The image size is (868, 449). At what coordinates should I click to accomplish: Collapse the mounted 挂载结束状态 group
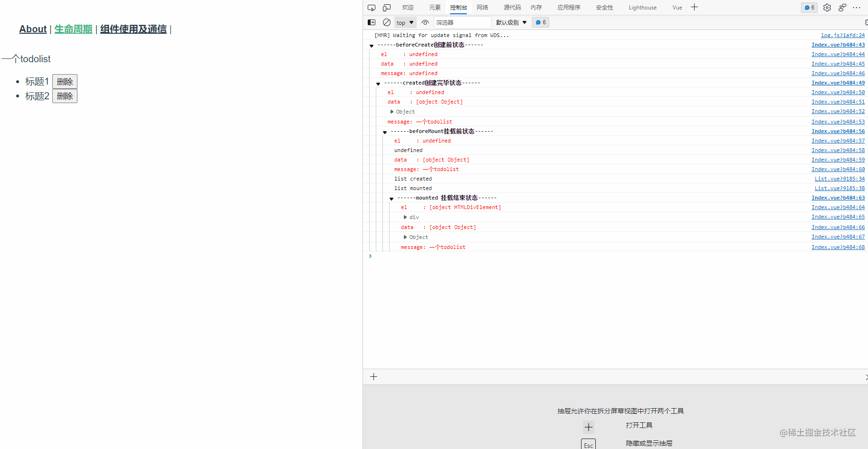pyautogui.click(x=391, y=198)
